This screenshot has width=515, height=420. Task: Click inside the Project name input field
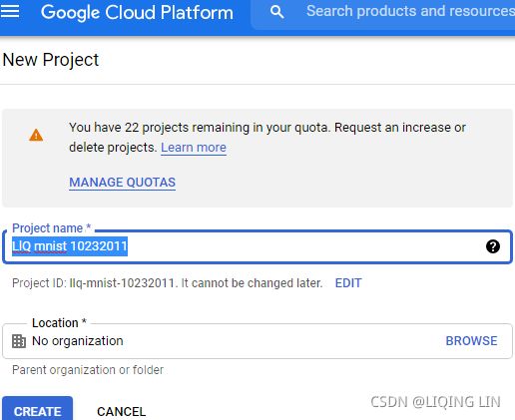click(x=257, y=246)
